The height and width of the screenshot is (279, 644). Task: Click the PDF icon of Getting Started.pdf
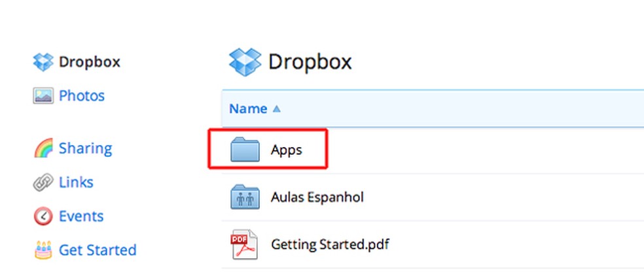pyautogui.click(x=244, y=244)
